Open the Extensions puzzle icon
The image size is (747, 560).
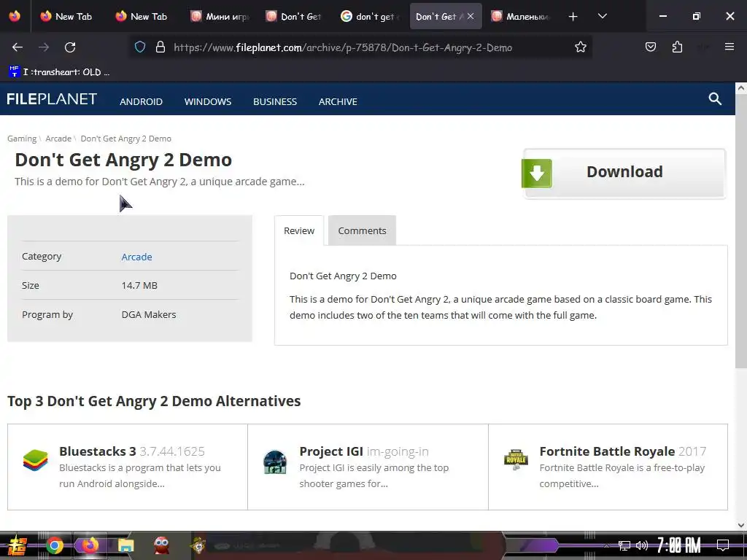[677, 47]
